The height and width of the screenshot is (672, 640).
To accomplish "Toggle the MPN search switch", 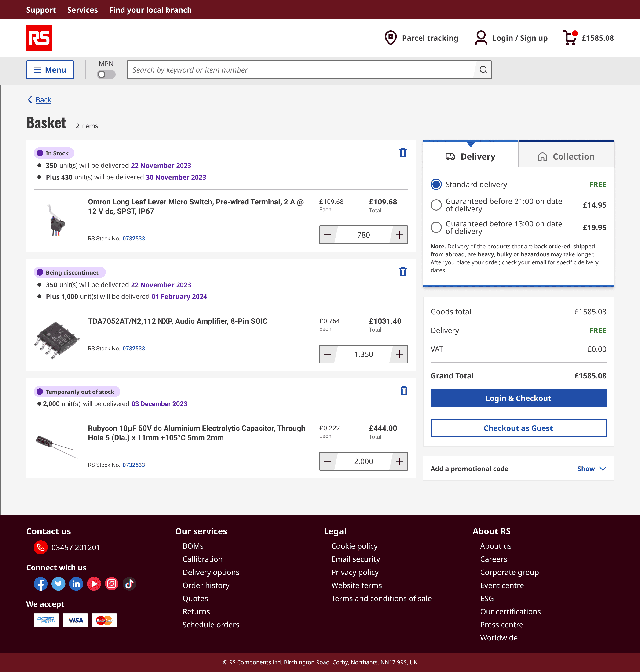I will pyautogui.click(x=106, y=74).
